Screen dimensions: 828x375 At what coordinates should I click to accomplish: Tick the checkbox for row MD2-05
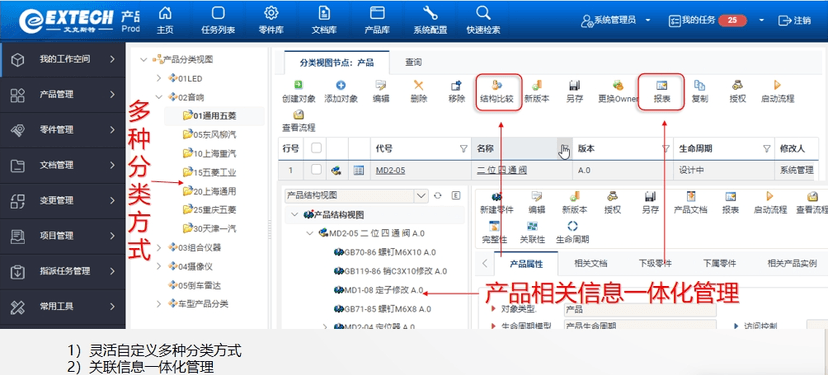click(316, 170)
